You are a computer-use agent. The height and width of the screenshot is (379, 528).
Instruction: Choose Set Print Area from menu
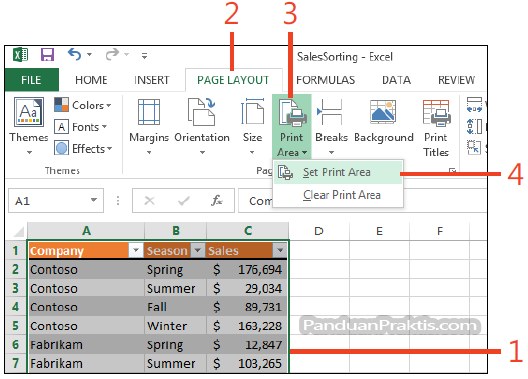click(338, 172)
